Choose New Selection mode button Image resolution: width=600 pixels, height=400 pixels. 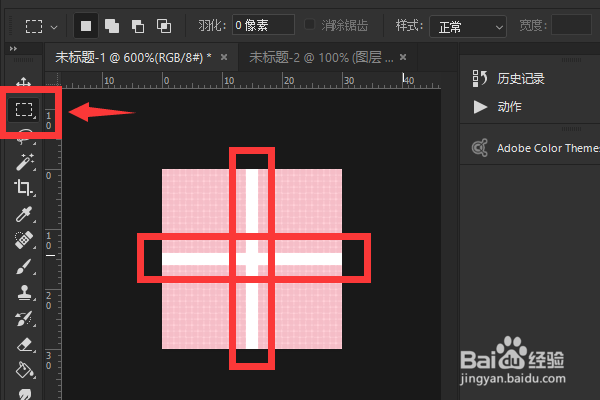point(86,26)
